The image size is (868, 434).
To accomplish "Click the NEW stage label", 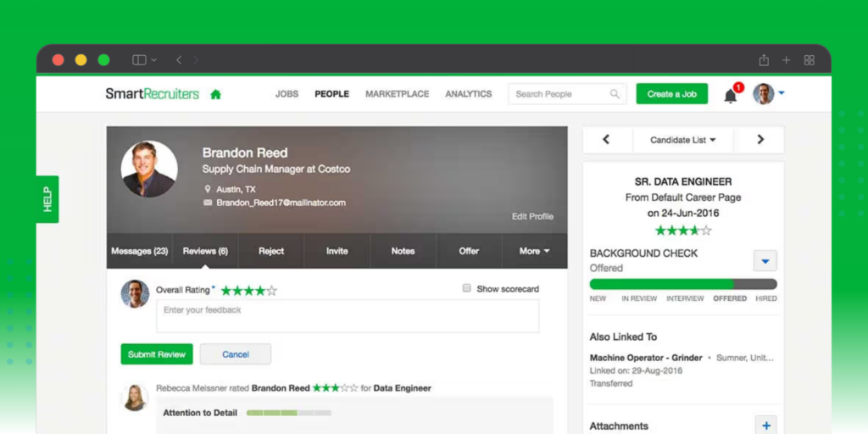I will [598, 298].
